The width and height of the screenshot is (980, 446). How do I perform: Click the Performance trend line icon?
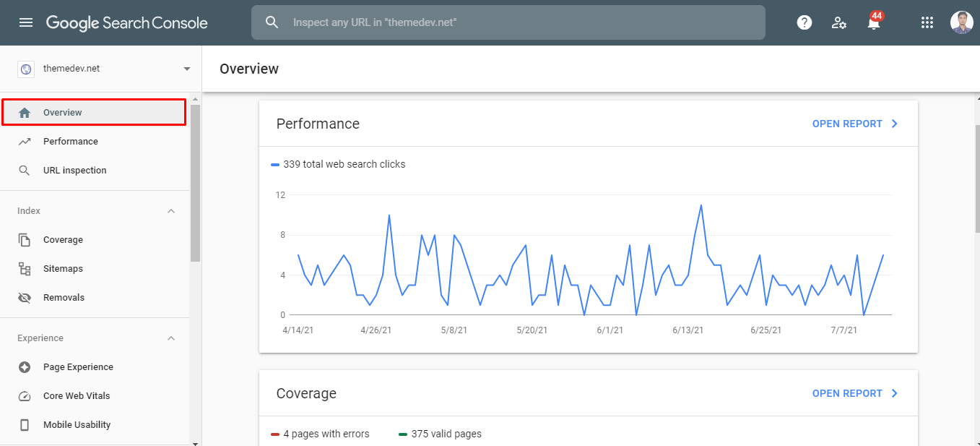tap(25, 142)
